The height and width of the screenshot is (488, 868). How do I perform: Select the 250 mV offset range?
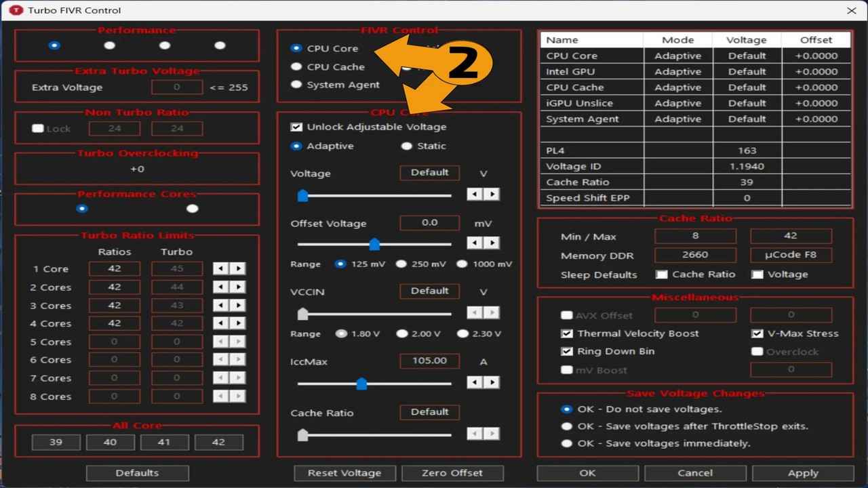(x=401, y=264)
